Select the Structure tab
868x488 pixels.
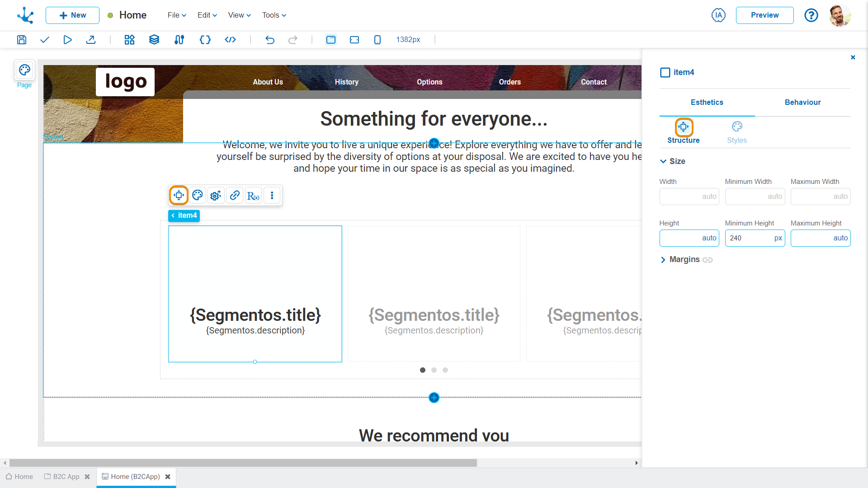(x=683, y=131)
